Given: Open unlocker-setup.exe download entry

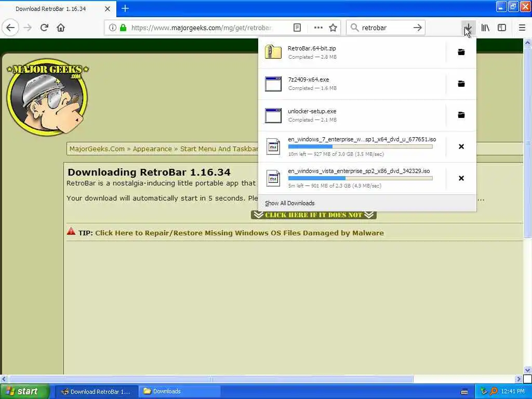Looking at the screenshot, I should [352, 115].
